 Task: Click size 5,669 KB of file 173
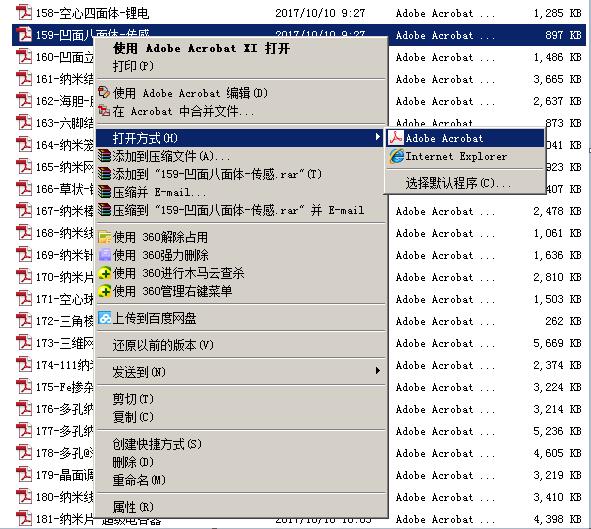[x=557, y=343]
